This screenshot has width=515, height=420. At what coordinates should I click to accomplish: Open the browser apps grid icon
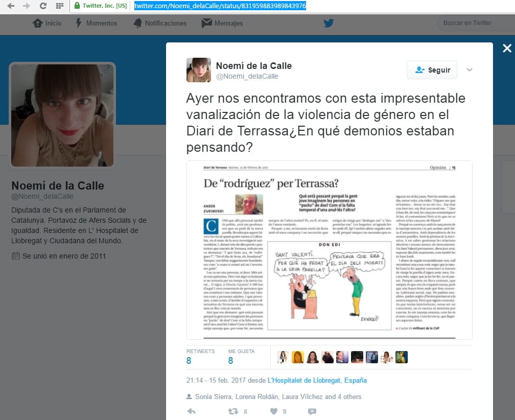coord(59,6)
